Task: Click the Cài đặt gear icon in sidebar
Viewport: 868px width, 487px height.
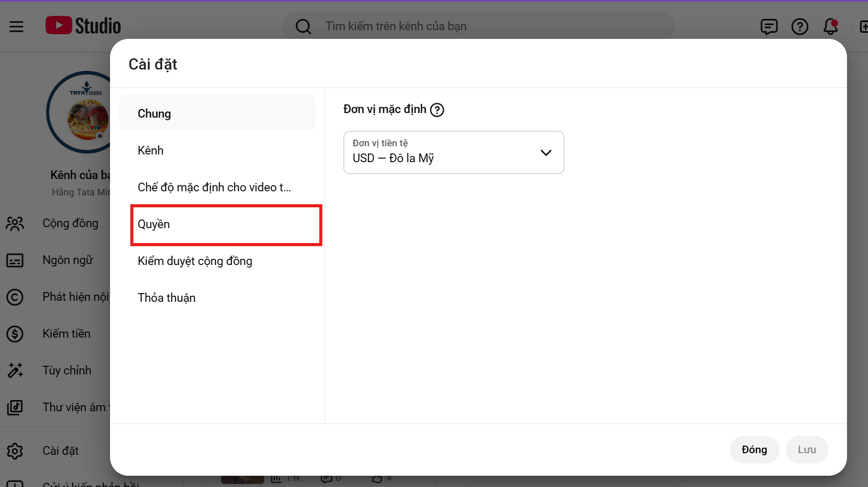Action: coord(15,451)
